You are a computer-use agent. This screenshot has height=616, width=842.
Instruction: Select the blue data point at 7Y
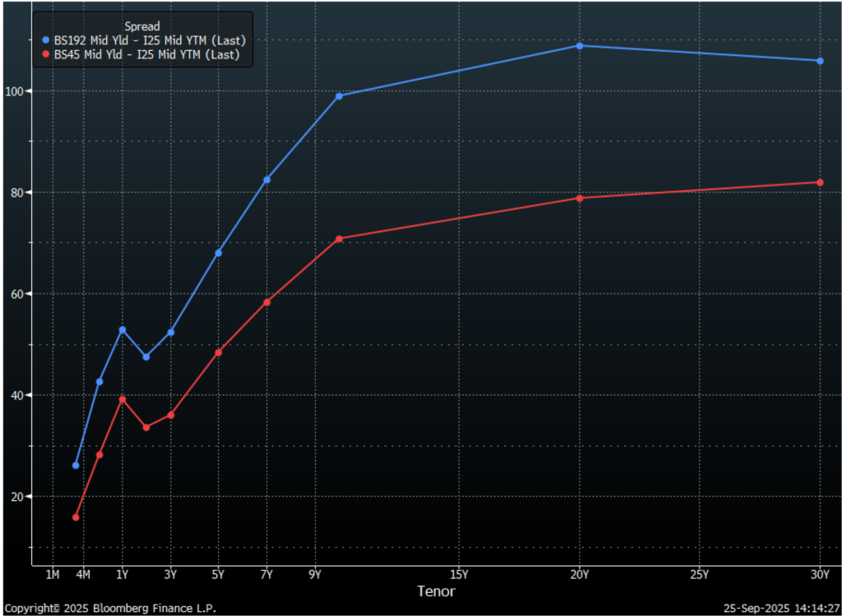(x=266, y=180)
